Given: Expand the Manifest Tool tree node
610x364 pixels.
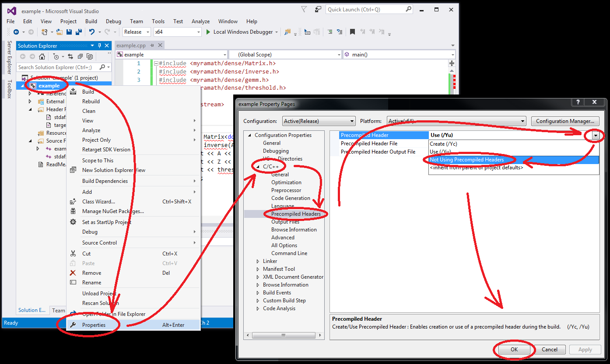Looking at the screenshot, I should [x=258, y=269].
